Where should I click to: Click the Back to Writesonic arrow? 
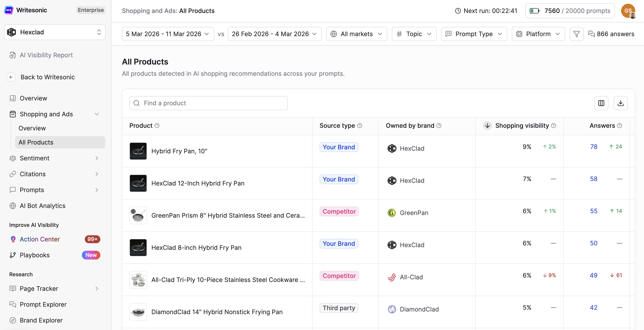coord(11,77)
